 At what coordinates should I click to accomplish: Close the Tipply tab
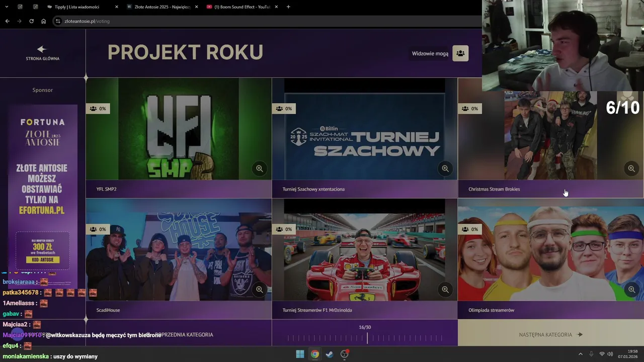point(117,7)
